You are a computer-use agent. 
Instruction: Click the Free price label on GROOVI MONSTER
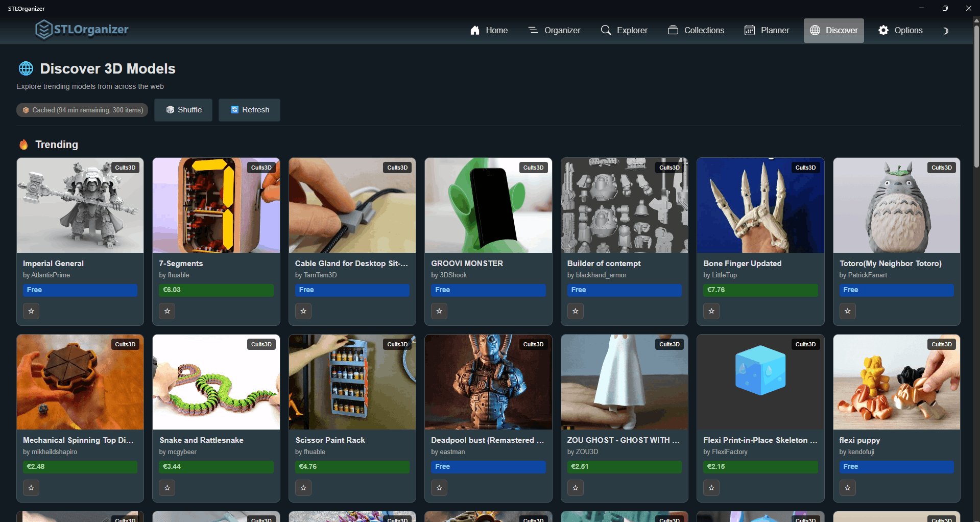pyautogui.click(x=488, y=290)
